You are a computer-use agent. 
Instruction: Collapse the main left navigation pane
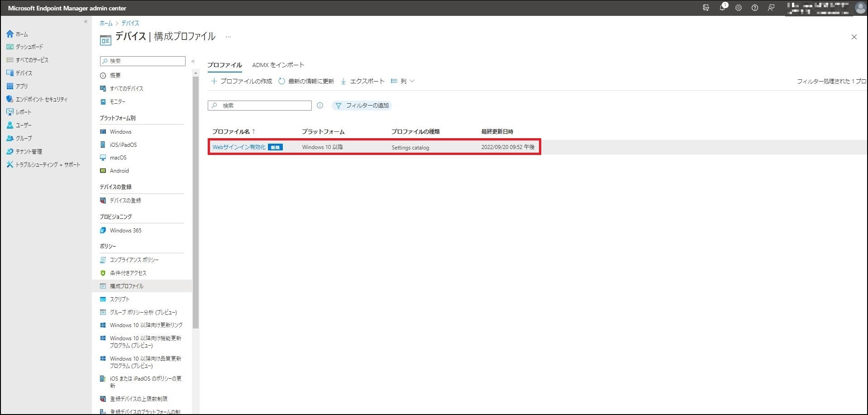pos(86,22)
